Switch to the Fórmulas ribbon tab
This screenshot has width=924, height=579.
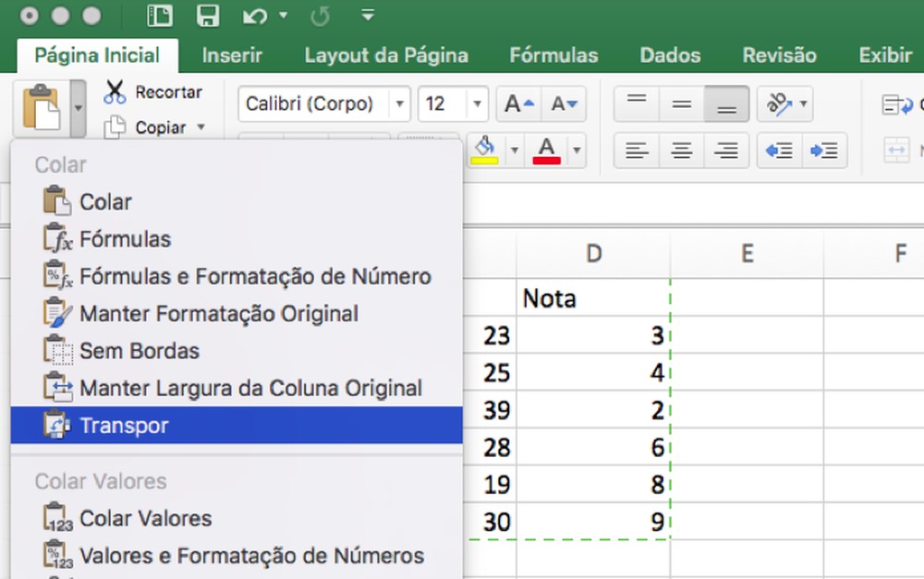click(553, 54)
